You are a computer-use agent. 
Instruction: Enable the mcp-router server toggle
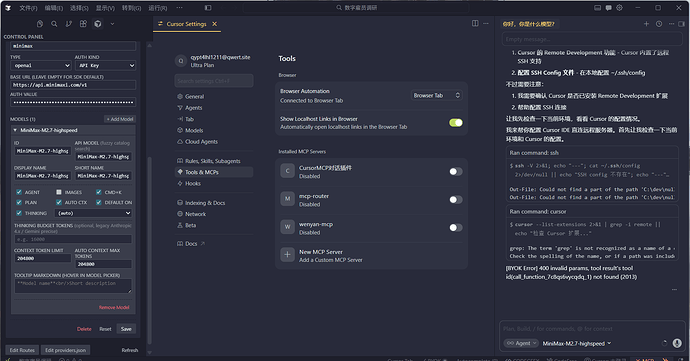(455, 199)
